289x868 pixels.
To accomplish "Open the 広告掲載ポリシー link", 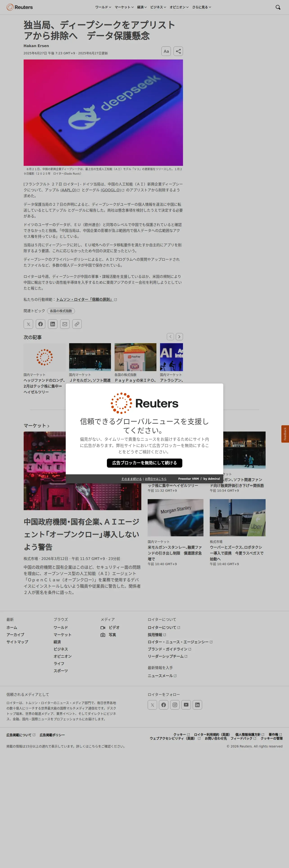I will tap(52, 735).
